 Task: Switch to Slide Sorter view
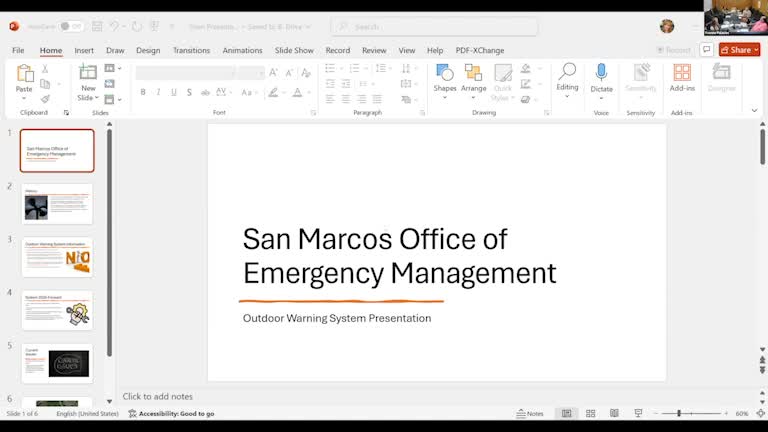coord(590,413)
